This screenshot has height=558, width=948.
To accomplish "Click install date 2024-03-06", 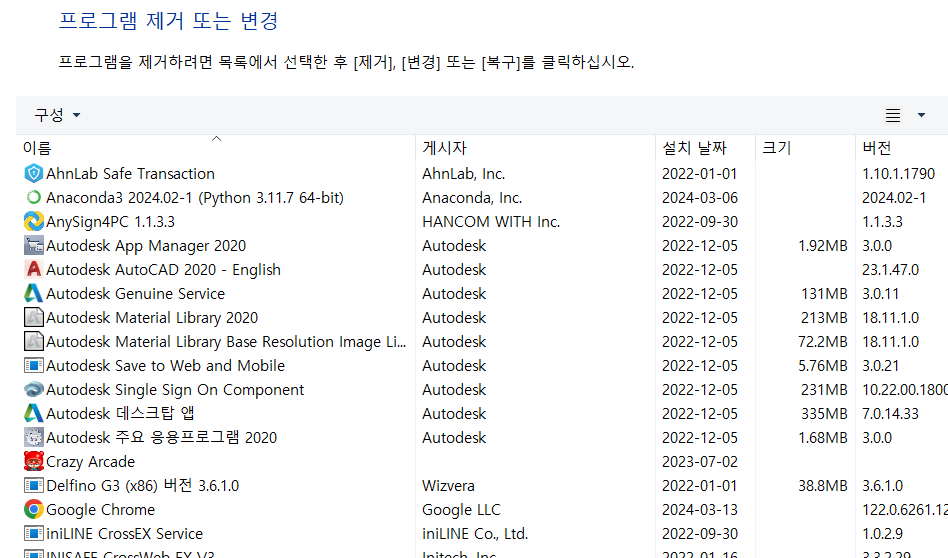I will pos(700,198).
